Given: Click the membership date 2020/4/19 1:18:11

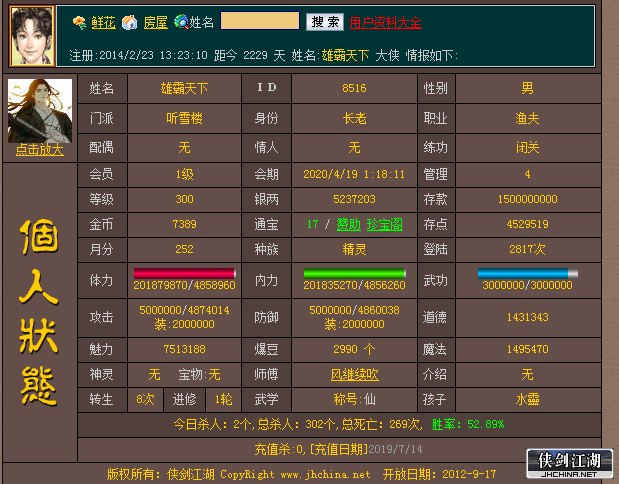Looking at the screenshot, I should 354,174.
